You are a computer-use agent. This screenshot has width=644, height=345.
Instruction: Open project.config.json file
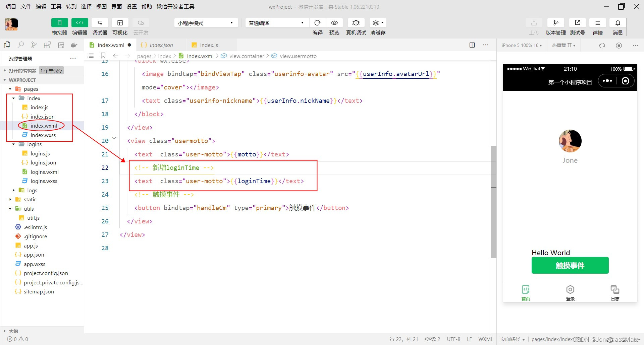pyautogui.click(x=46, y=273)
